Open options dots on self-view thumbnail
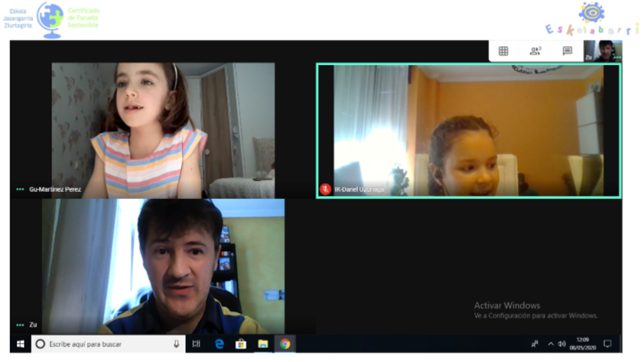This screenshot has width=644, height=362. (x=617, y=57)
